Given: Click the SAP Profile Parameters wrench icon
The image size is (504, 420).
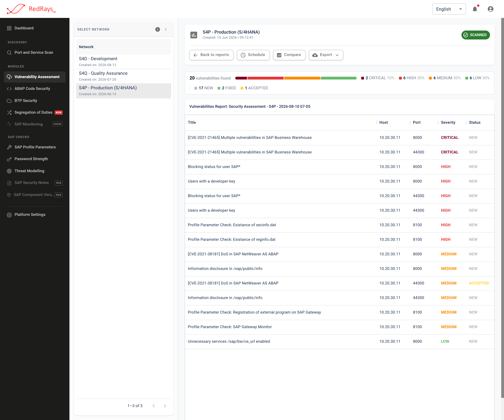Looking at the screenshot, I should [x=9, y=147].
